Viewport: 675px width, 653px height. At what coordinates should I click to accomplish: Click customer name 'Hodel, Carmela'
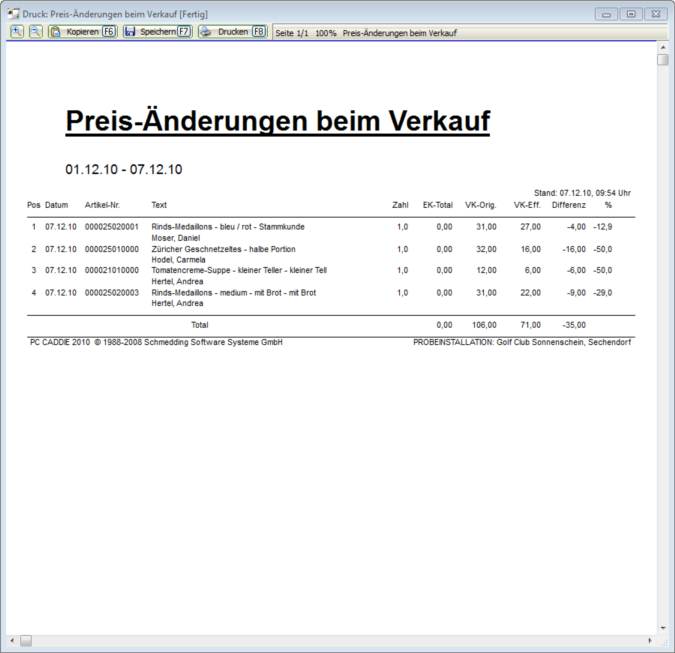(178, 260)
